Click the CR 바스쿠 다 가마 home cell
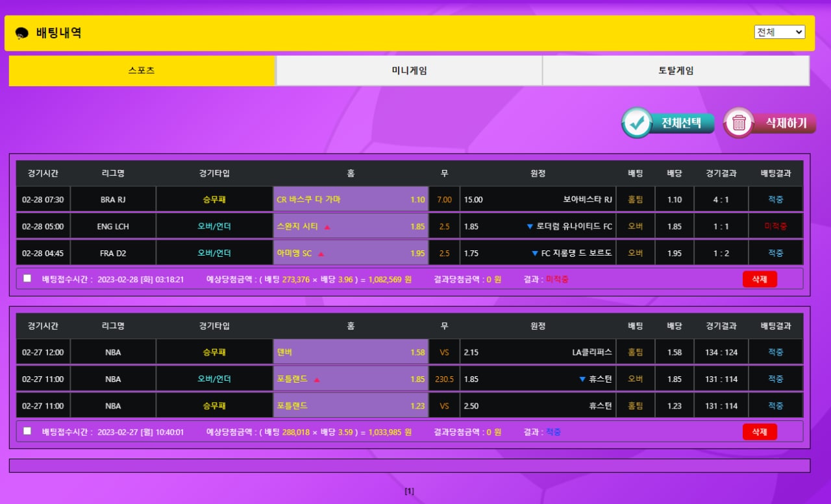Image resolution: width=831 pixels, height=504 pixels. tap(351, 199)
